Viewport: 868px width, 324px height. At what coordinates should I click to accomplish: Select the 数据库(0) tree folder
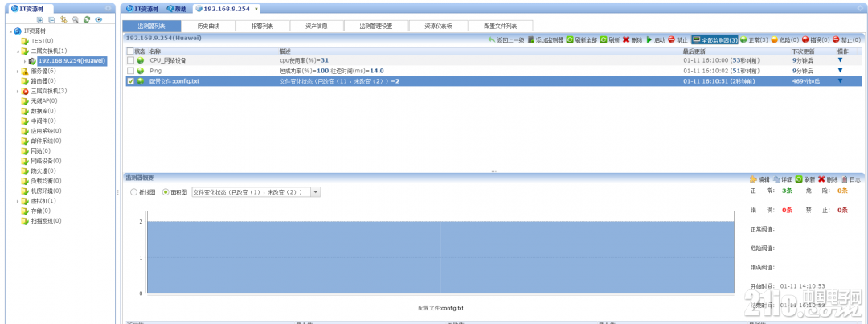(x=43, y=111)
